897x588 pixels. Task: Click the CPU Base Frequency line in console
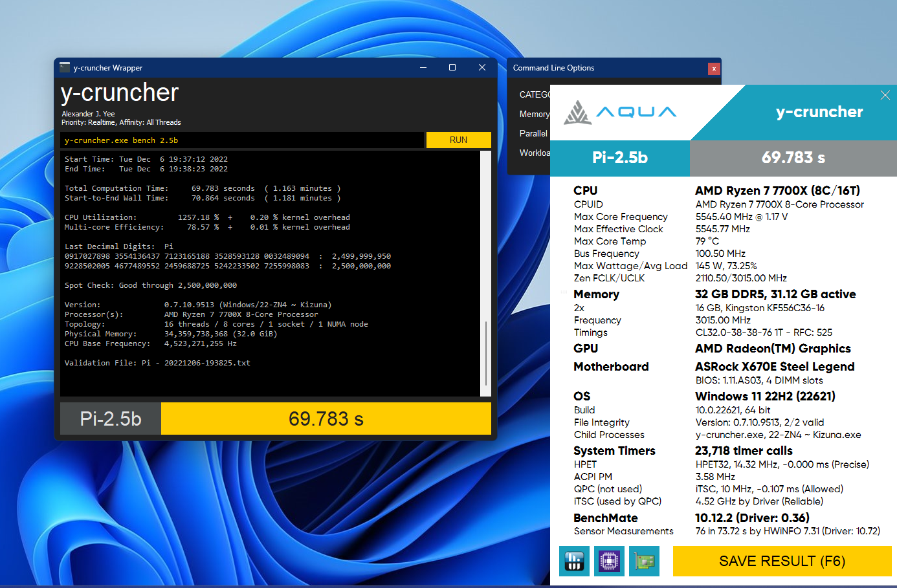click(x=151, y=343)
